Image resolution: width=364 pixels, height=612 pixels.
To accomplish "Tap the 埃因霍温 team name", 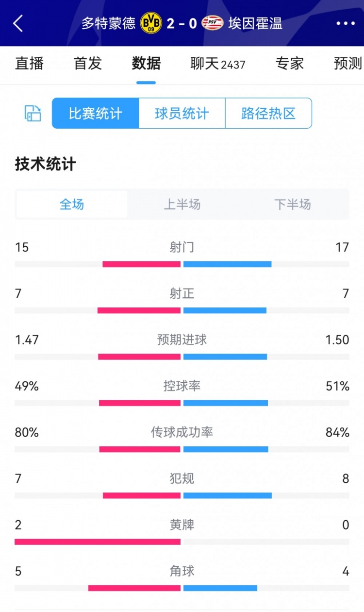I will [x=255, y=23].
